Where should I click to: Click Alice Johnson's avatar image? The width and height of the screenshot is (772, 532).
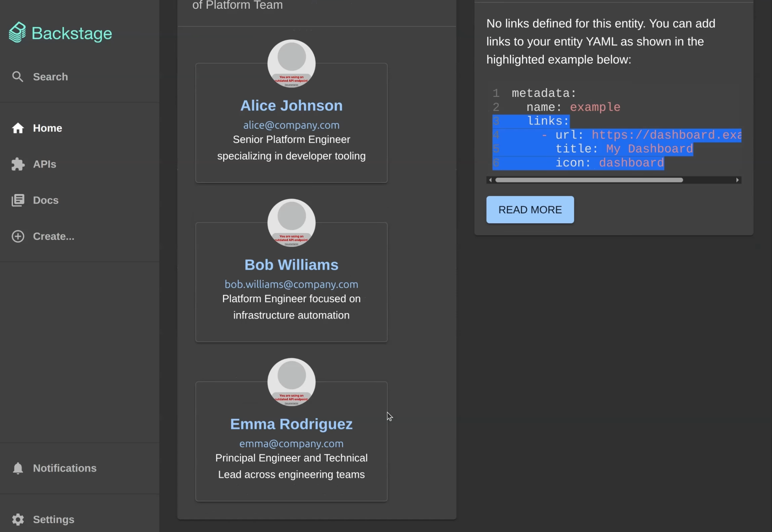(x=291, y=64)
